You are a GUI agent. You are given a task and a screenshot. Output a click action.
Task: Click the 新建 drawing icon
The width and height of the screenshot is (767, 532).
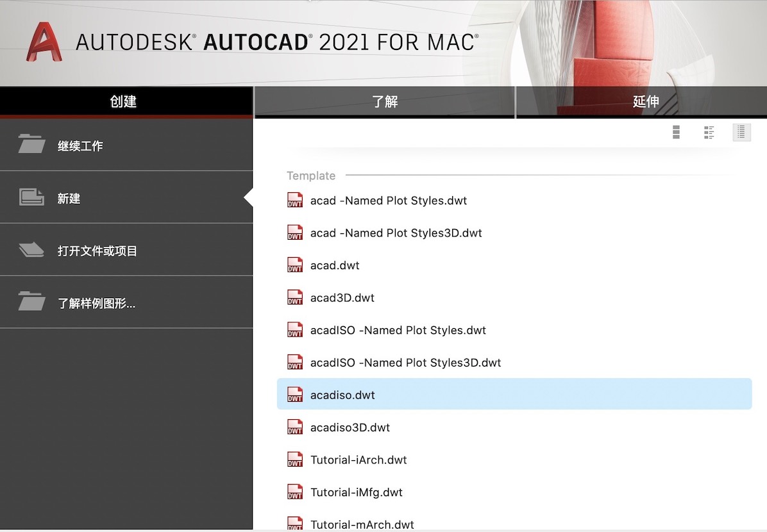[x=32, y=197]
